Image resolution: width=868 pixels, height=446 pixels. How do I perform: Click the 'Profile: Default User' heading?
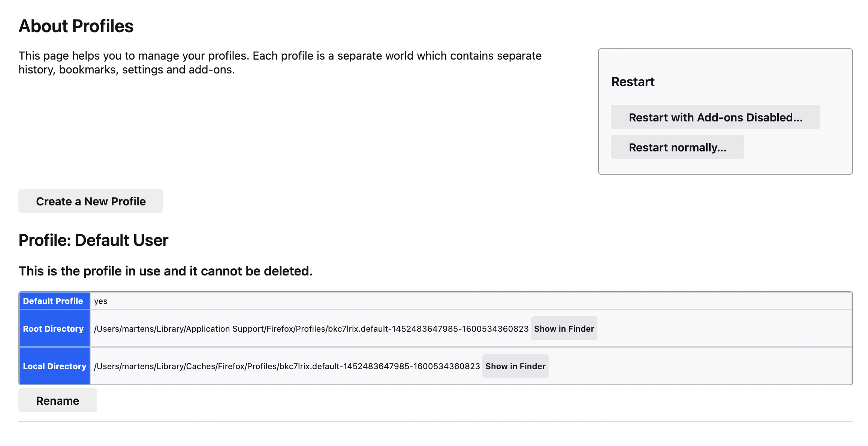pos(93,240)
